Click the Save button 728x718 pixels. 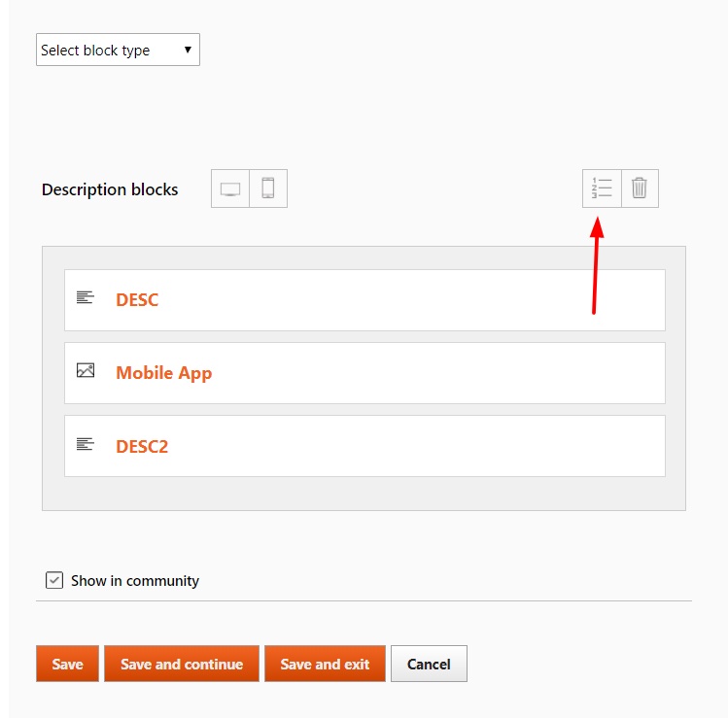click(67, 664)
